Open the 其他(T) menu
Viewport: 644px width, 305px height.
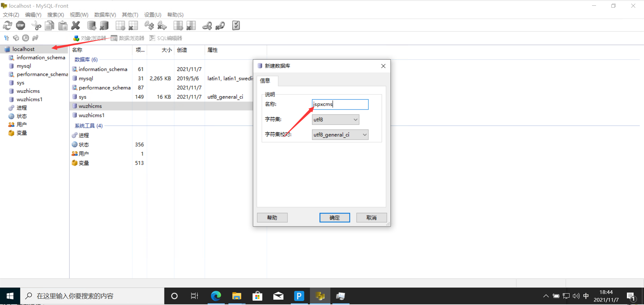130,15
